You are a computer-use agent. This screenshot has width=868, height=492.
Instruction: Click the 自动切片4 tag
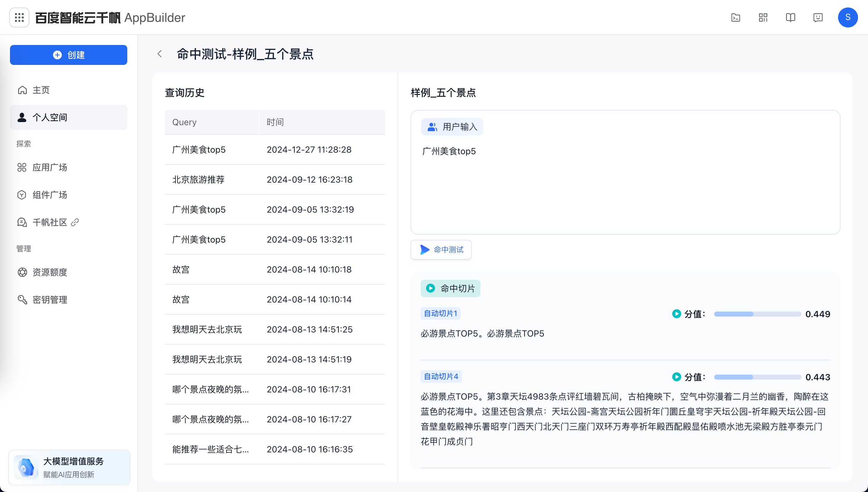441,376
